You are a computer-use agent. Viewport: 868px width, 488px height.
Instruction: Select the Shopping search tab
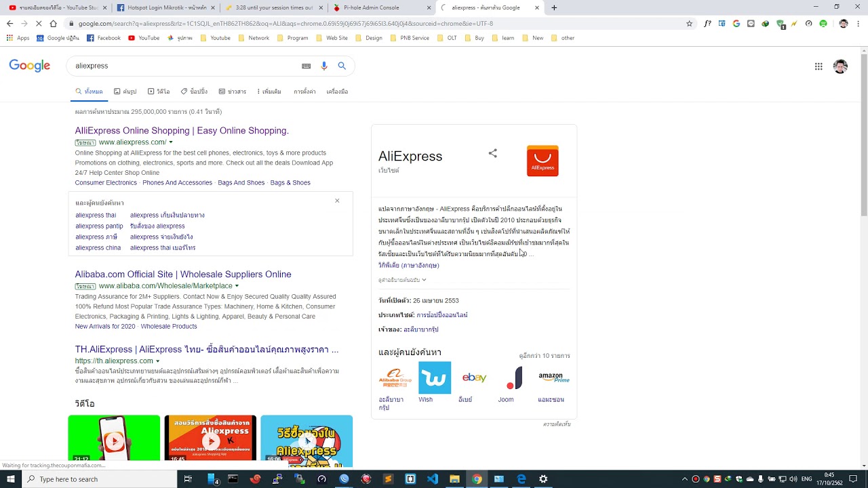coord(194,91)
